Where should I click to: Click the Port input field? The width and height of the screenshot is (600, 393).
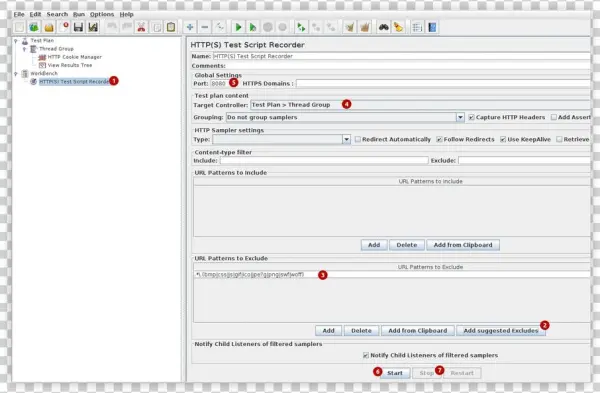(x=219, y=83)
